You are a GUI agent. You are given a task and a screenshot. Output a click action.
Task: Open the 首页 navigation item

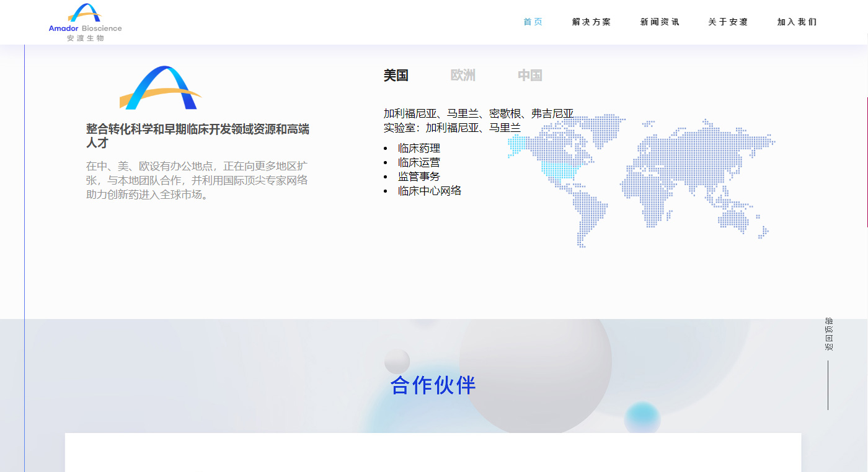click(x=533, y=22)
